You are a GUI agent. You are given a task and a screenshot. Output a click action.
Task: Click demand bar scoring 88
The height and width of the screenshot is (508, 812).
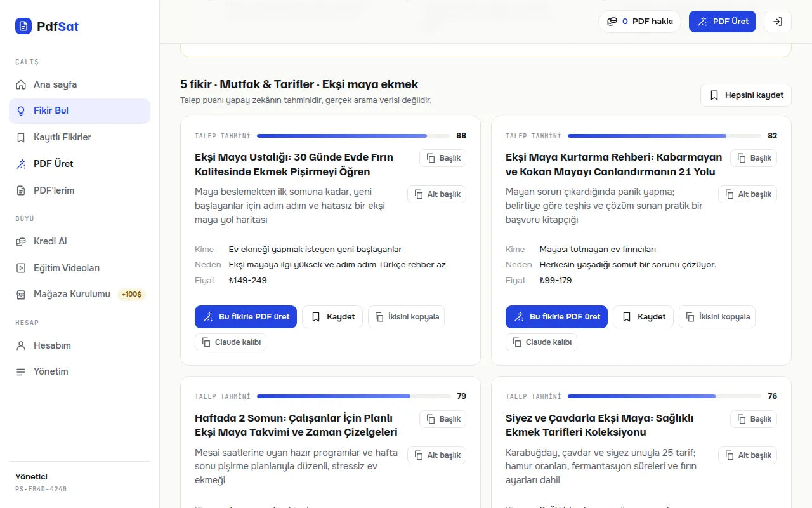click(352, 136)
